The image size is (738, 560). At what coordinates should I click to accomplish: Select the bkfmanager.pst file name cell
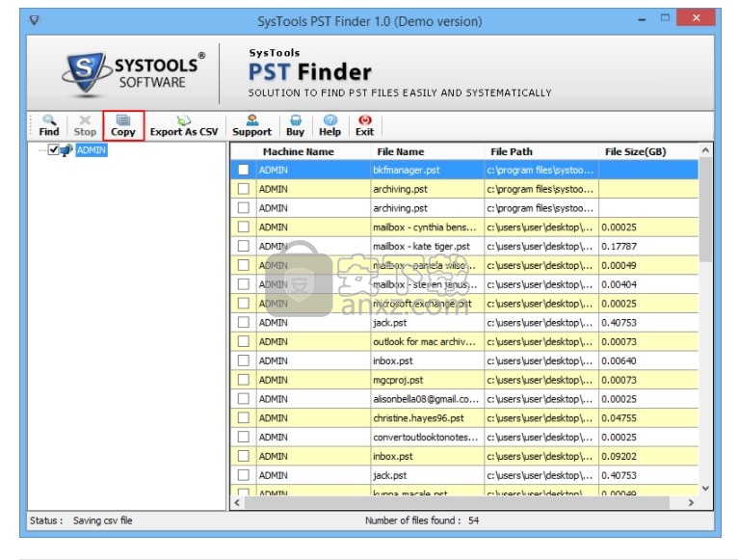428,170
